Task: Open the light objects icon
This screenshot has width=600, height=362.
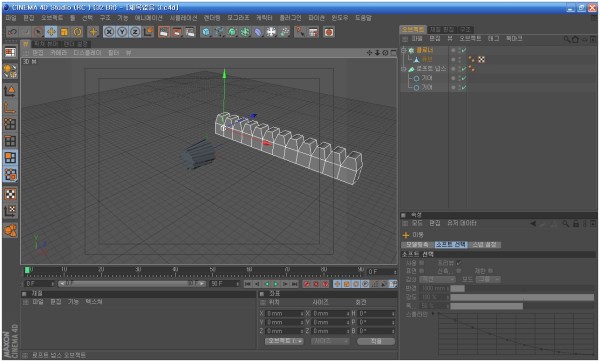Action: coord(284,32)
